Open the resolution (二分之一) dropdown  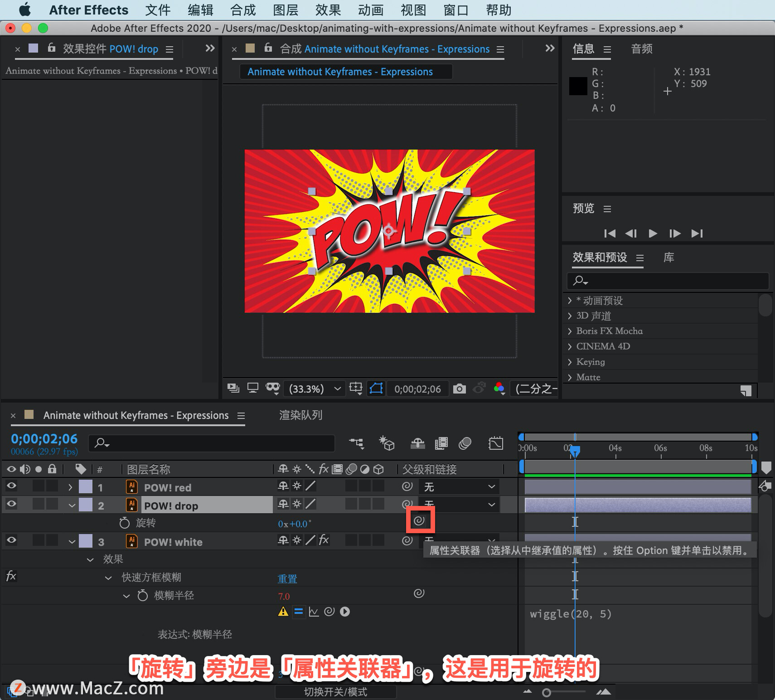click(x=535, y=389)
